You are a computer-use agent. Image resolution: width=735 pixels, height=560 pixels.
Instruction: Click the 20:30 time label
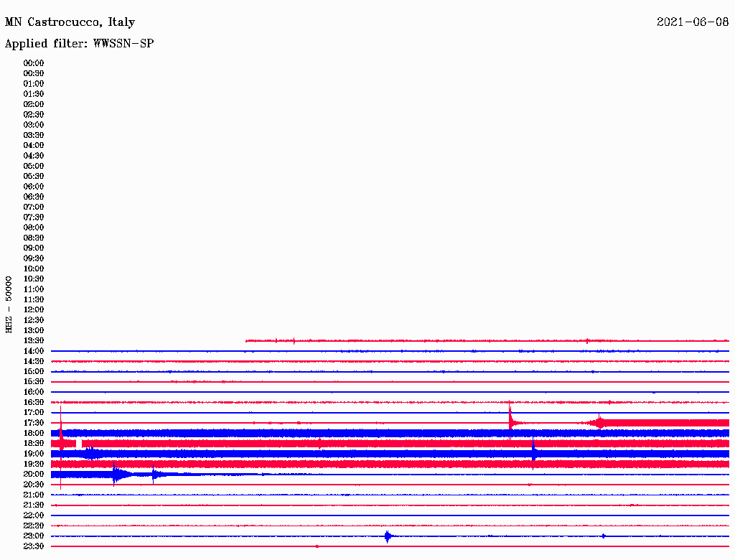click(34, 485)
